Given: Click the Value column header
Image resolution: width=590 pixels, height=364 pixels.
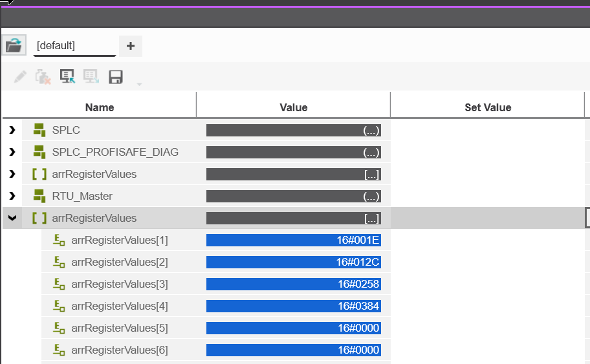Looking at the screenshot, I should [294, 107].
